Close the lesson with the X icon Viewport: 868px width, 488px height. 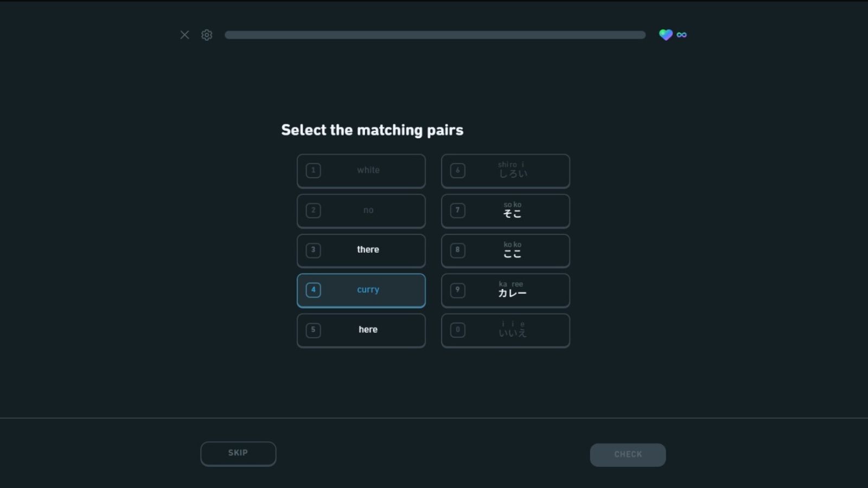184,35
